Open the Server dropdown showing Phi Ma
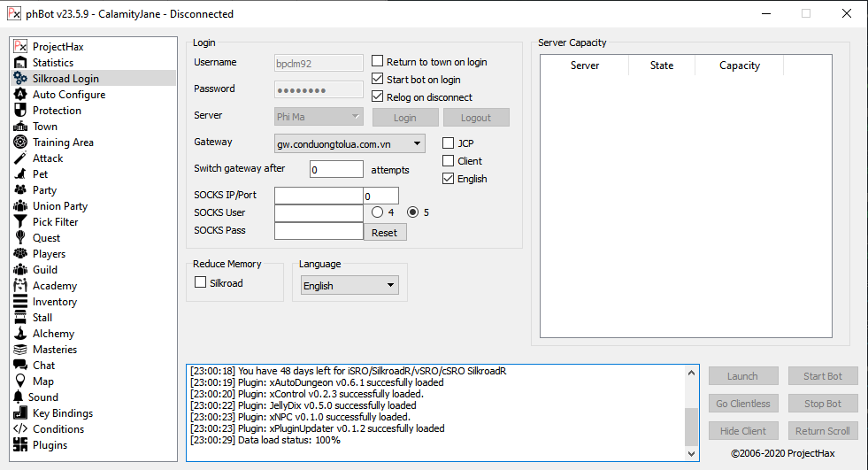Viewport: 868px width, 470px height. (x=356, y=117)
